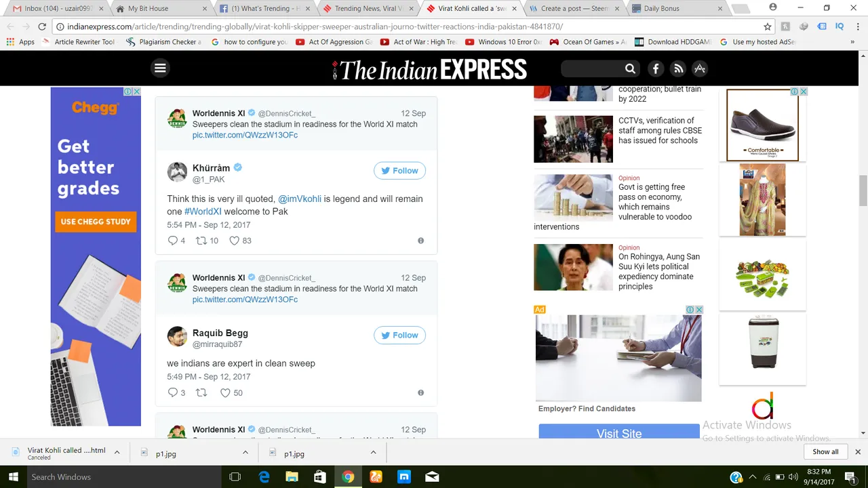Open @imVkohli mention link
868x488 pixels.
(x=300, y=199)
